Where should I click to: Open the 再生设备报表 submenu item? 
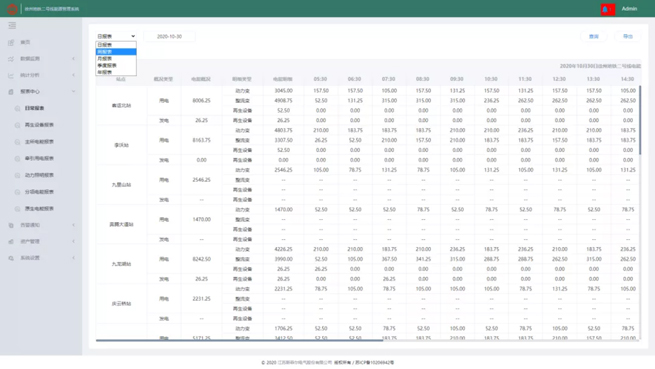[39, 125]
